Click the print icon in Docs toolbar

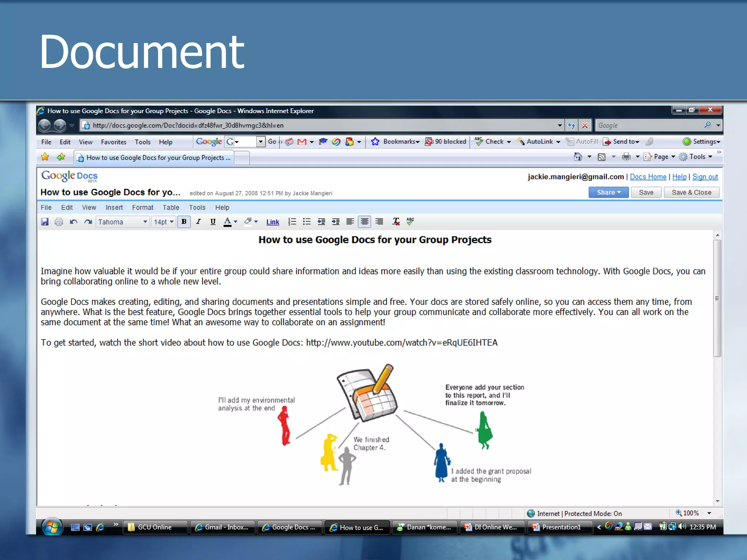click(x=59, y=222)
